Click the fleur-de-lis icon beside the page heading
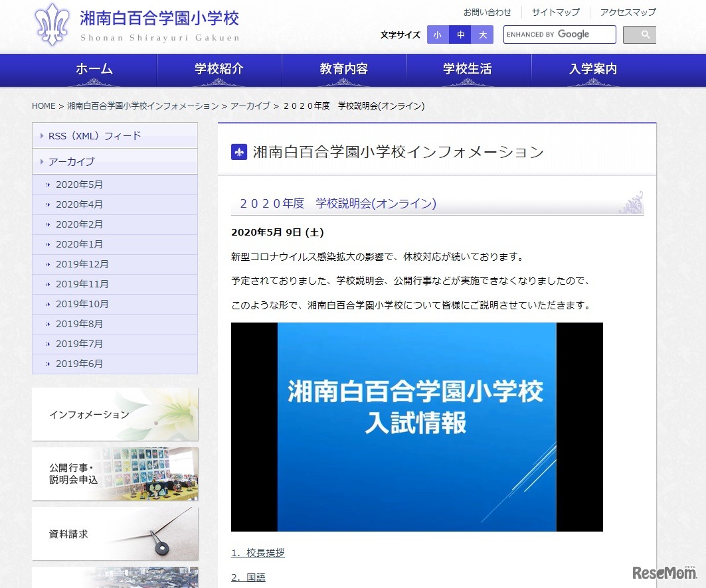Image resolution: width=706 pixels, height=588 pixels. point(239,151)
